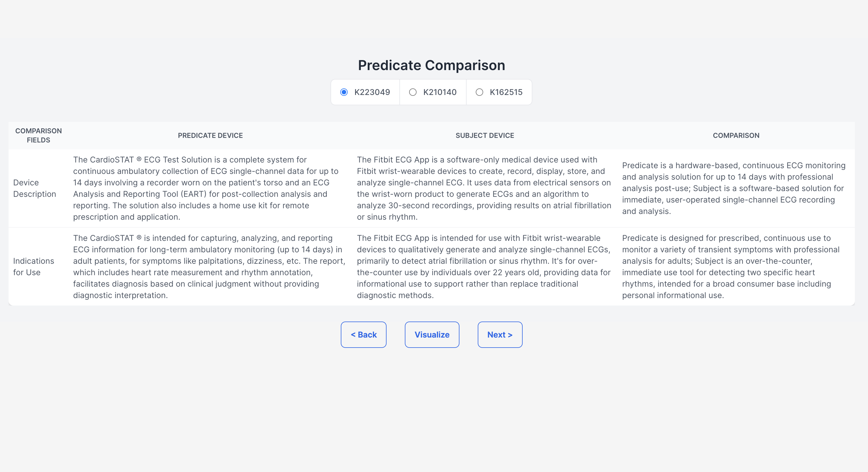This screenshot has width=868, height=472.
Task: Click the K162515 predicate label
Action: tap(506, 92)
